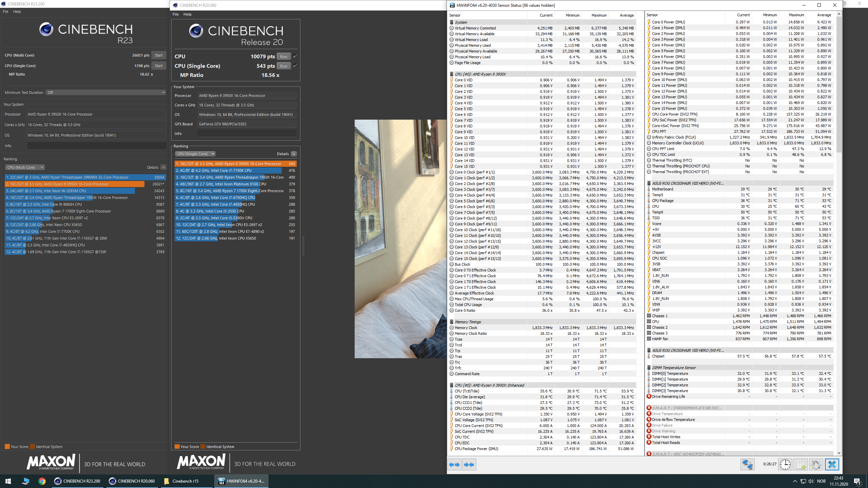Click the System group icon in HWiNFO
This screenshot has width=868, height=488.
[x=452, y=22]
